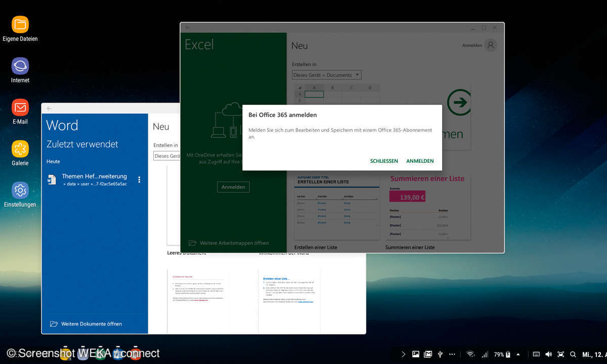This screenshot has width=607, height=364.
Task: Close the Excel window
Action: (495, 28)
